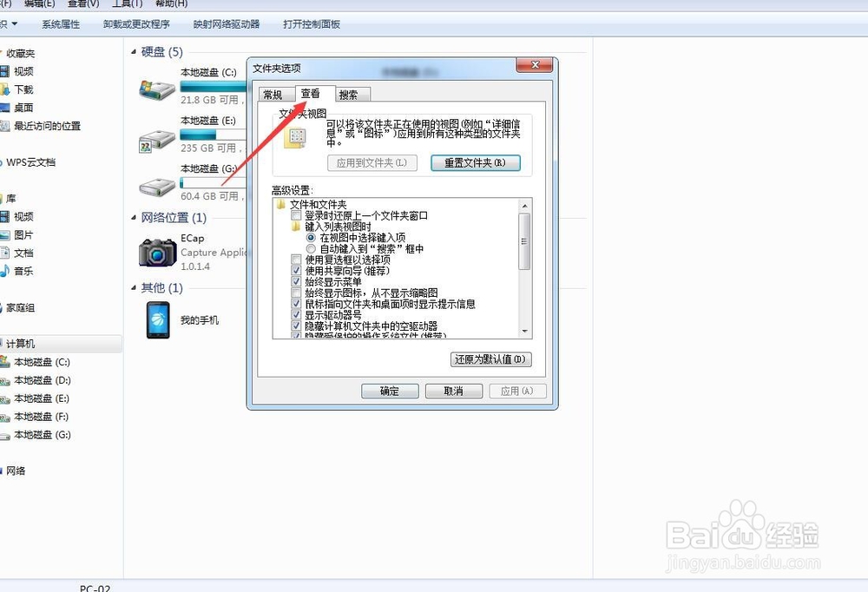Open the 工具(T) menu
Screen dimensions: 868x592
128,3
